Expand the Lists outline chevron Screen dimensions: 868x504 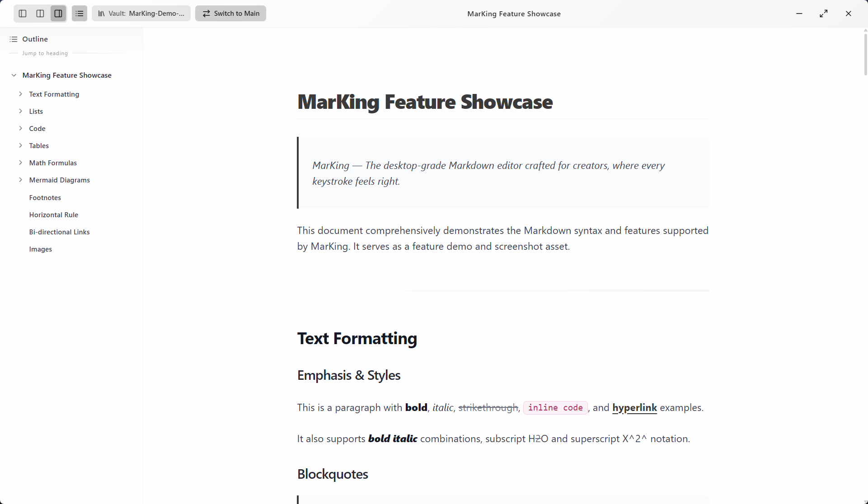[x=21, y=111]
